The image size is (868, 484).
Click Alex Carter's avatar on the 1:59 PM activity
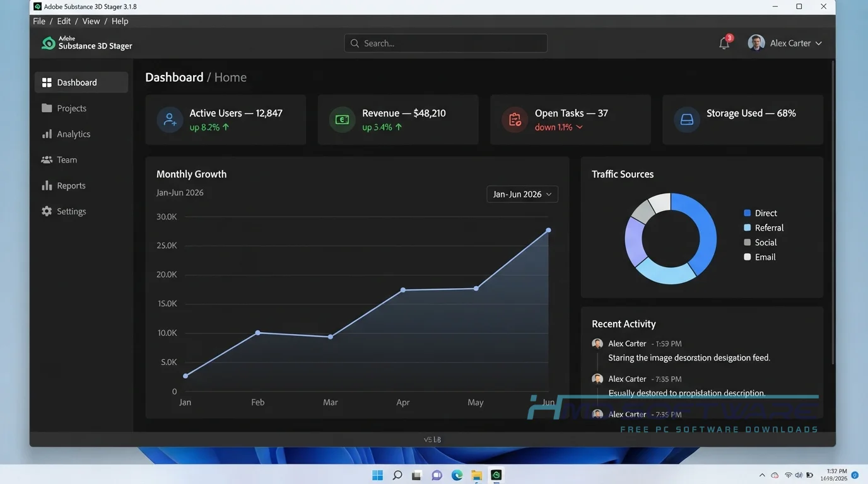tap(597, 343)
